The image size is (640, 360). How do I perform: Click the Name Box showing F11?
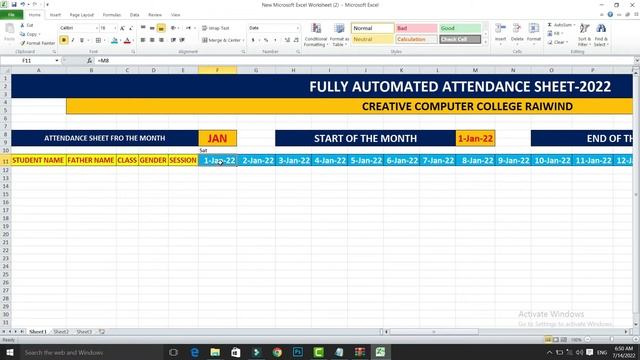click(27, 60)
